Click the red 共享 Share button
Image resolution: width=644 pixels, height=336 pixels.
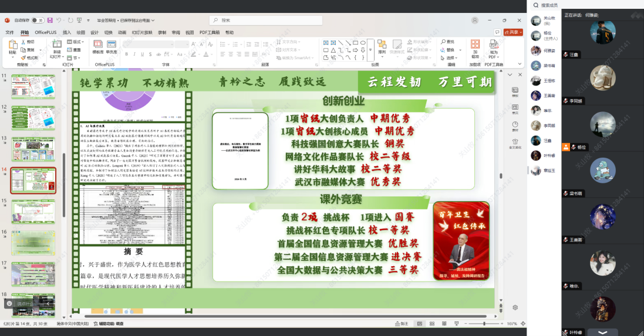tap(513, 32)
